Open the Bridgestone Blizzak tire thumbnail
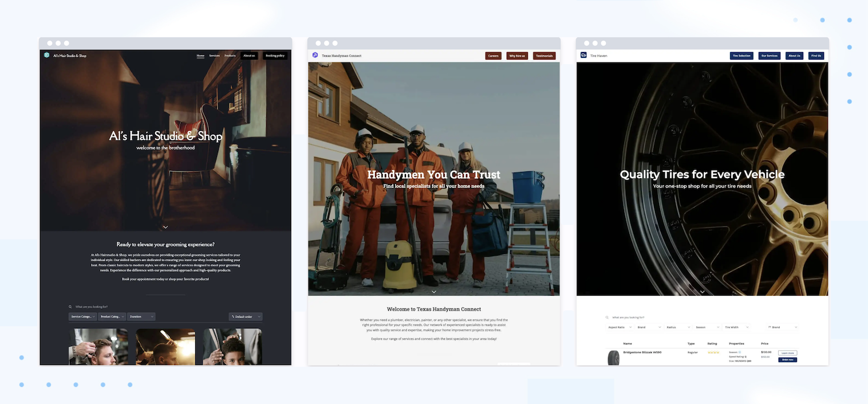 tap(613, 358)
